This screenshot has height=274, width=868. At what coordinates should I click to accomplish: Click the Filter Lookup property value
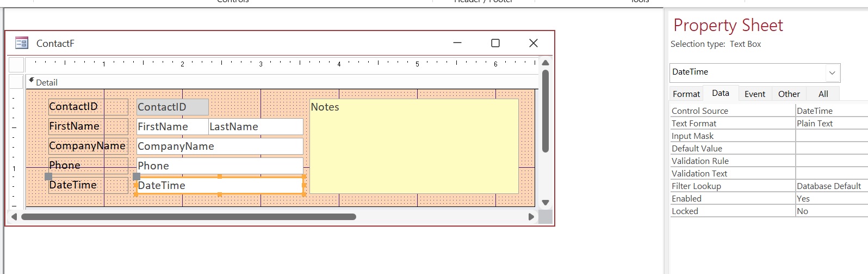[830, 186]
